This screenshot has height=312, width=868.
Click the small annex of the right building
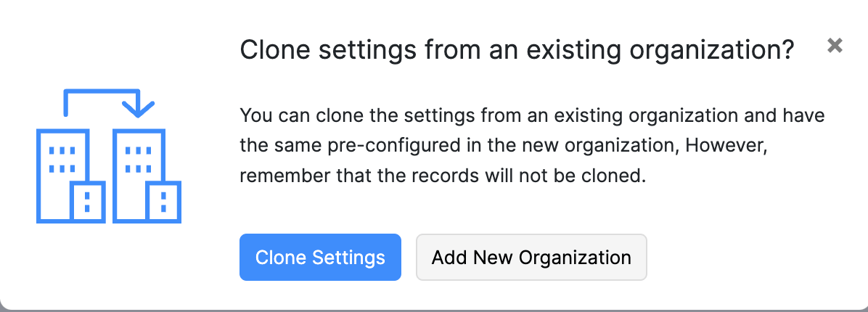163,202
